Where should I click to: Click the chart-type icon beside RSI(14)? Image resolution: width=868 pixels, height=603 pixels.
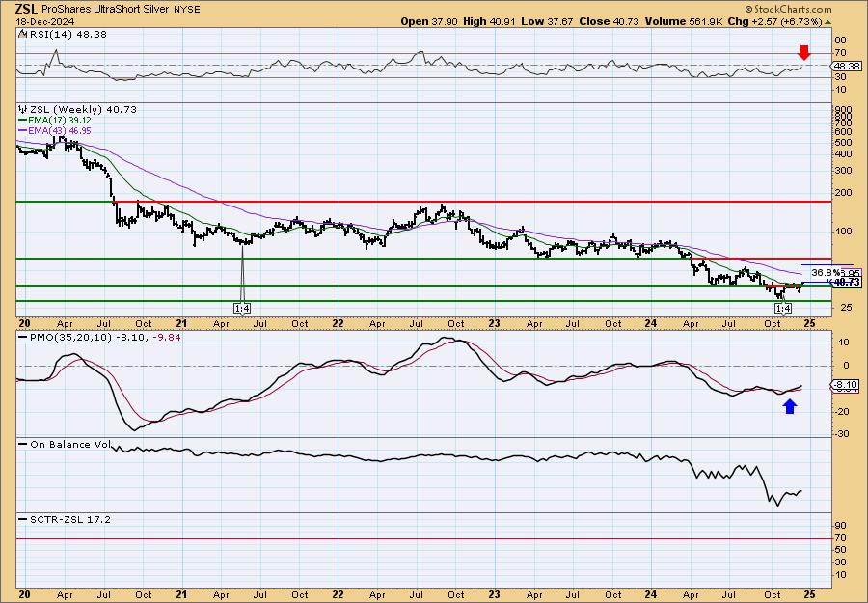click(x=22, y=34)
